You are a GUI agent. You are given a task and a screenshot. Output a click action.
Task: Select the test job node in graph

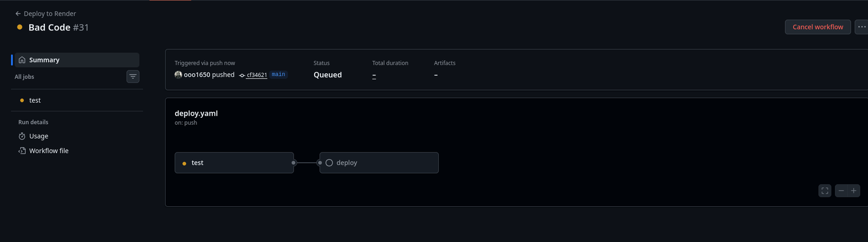click(234, 163)
